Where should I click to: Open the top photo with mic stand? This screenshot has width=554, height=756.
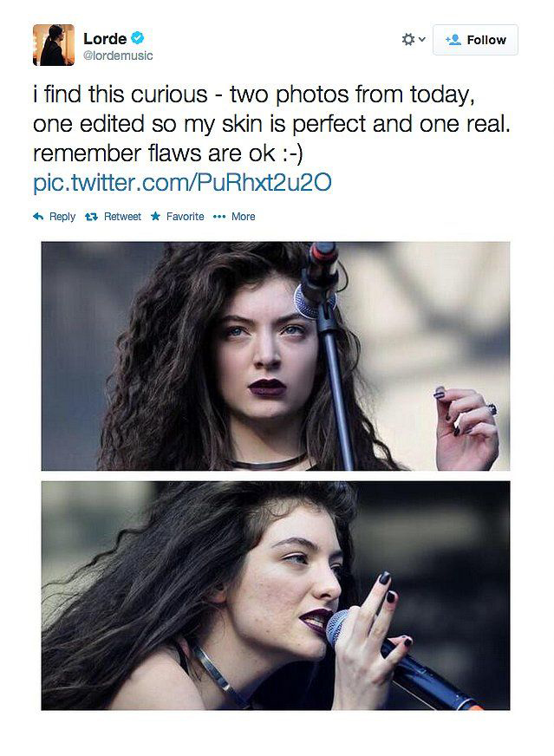(x=276, y=355)
